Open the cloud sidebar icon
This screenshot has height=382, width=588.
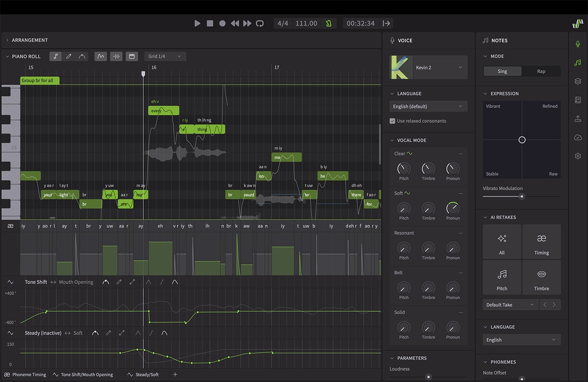pyautogui.click(x=578, y=137)
